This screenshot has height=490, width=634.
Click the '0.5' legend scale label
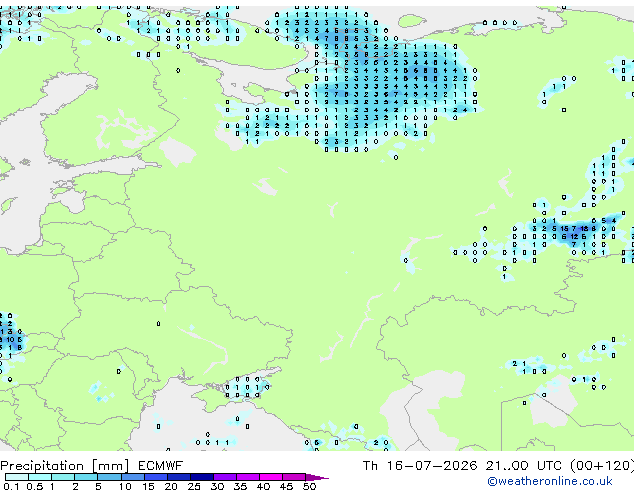(35, 486)
